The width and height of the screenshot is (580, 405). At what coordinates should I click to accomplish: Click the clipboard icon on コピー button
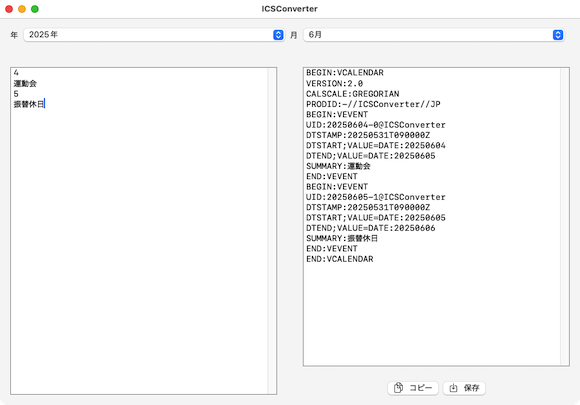coord(398,388)
